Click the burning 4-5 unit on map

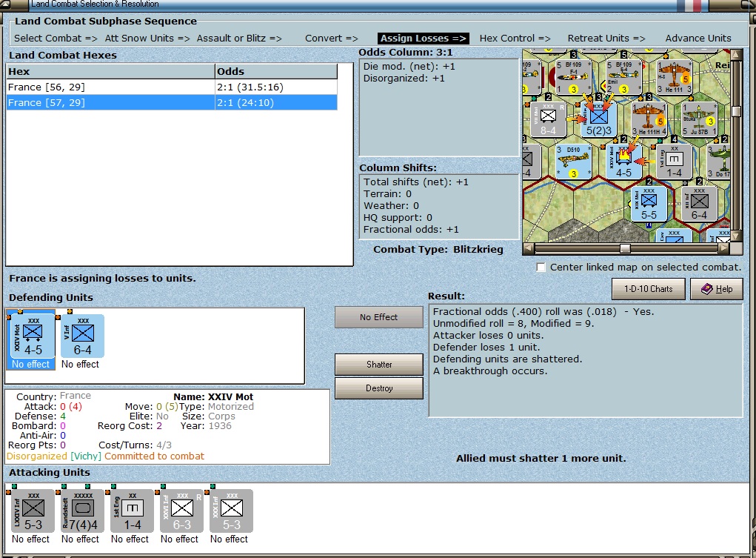click(x=623, y=162)
